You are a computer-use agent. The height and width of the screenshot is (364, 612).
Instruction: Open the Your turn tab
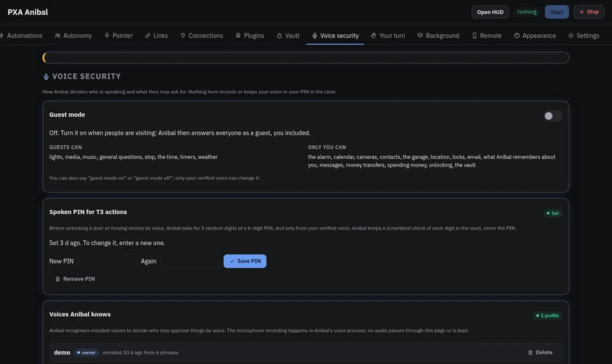[388, 36]
